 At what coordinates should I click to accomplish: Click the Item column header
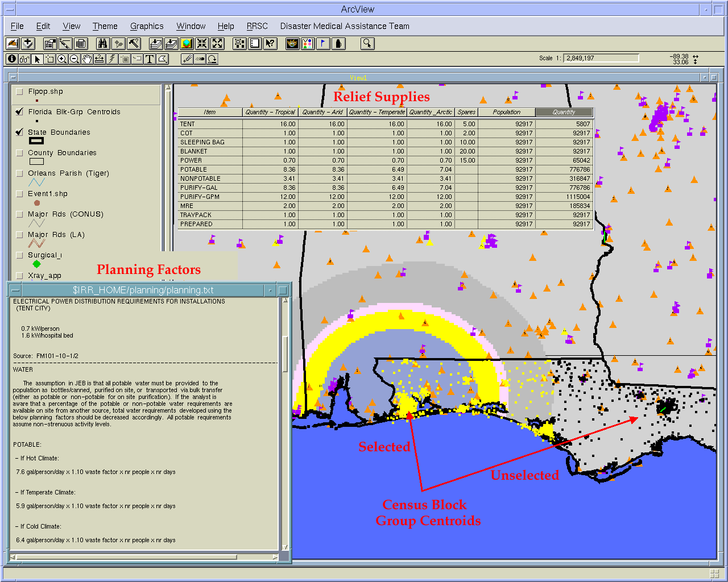pyautogui.click(x=210, y=112)
